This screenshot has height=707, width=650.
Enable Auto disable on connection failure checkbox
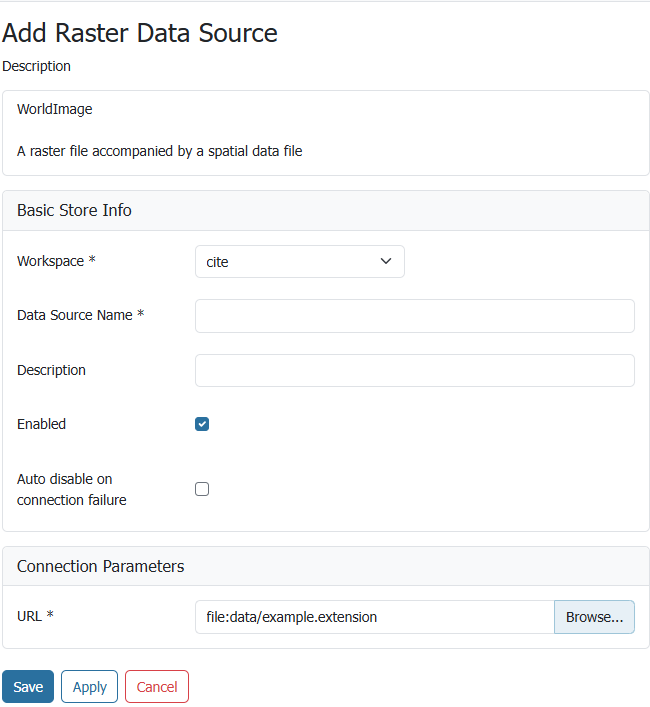pyautogui.click(x=202, y=489)
